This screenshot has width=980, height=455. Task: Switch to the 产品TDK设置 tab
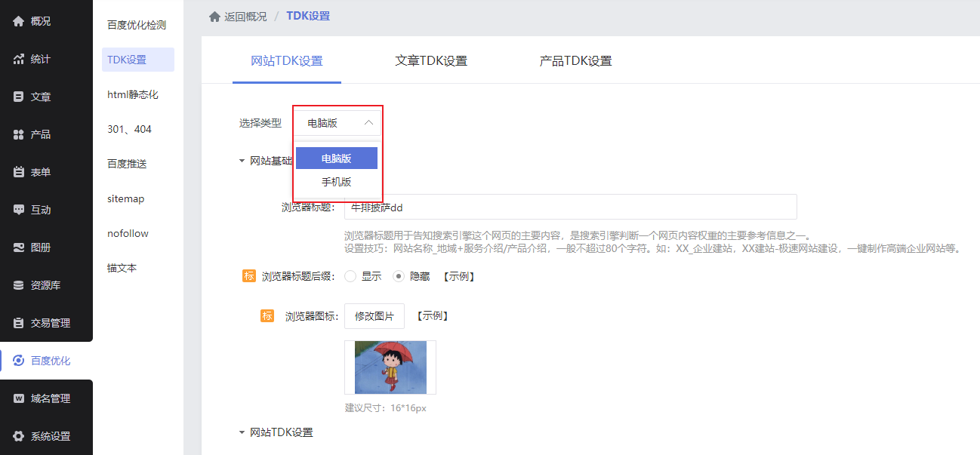point(575,61)
